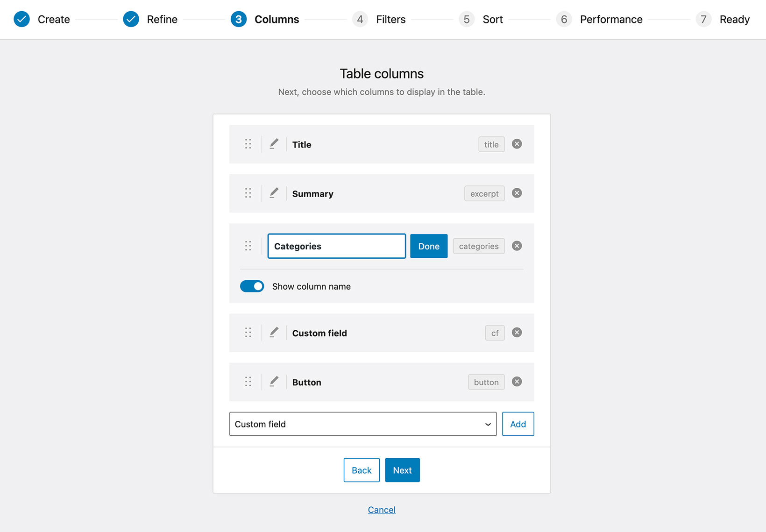Click the edit pencil for Custom field
The height and width of the screenshot is (532, 766).
tap(274, 333)
